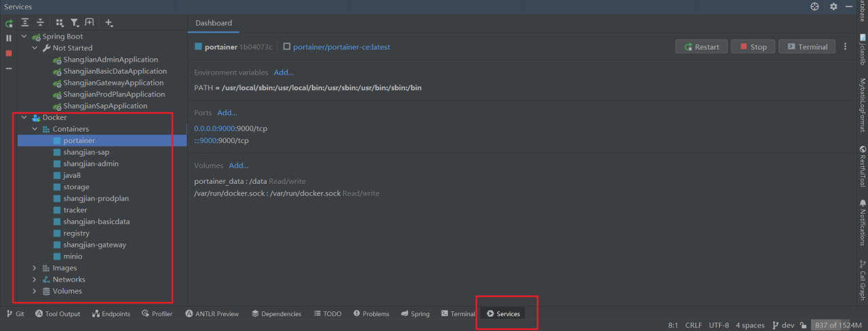The image size is (868, 331).
Task: Hide the Services tool window
Action: (x=848, y=6)
